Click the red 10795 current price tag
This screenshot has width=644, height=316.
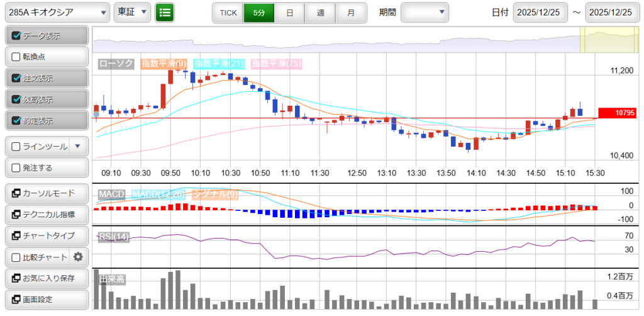click(616, 113)
